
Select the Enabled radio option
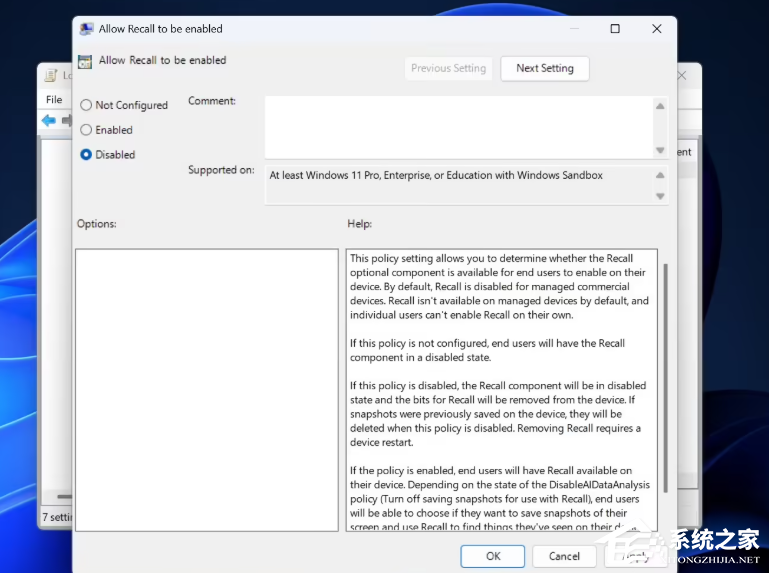point(86,130)
